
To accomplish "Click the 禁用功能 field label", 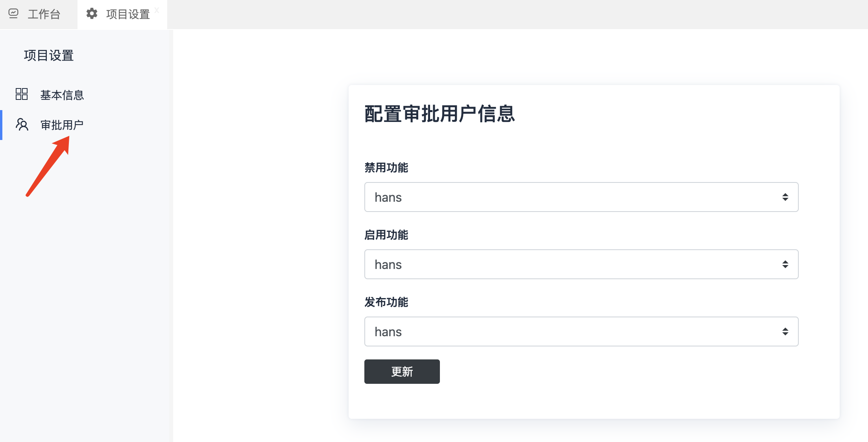I will [386, 168].
